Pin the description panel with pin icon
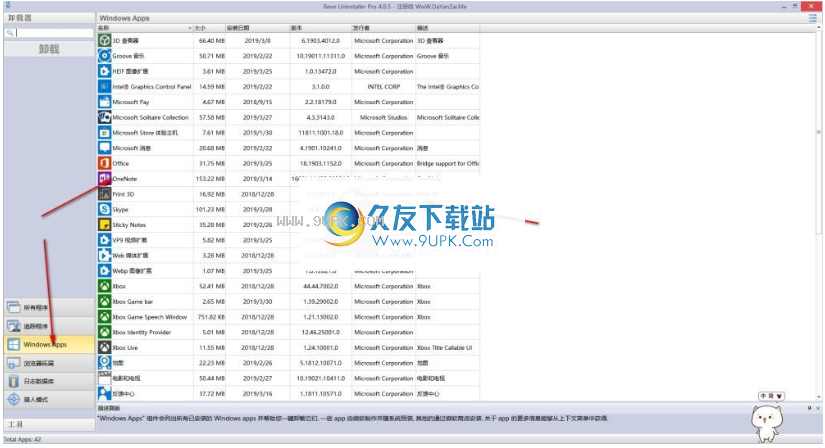The height and width of the screenshot is (448, 825). 809,408
